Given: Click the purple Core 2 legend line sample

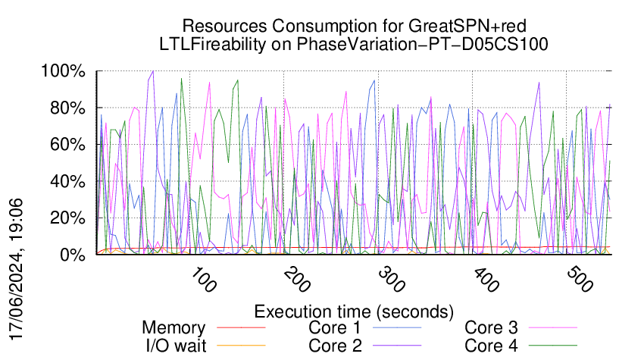Looking at the screenshot, I should point(397,346).
